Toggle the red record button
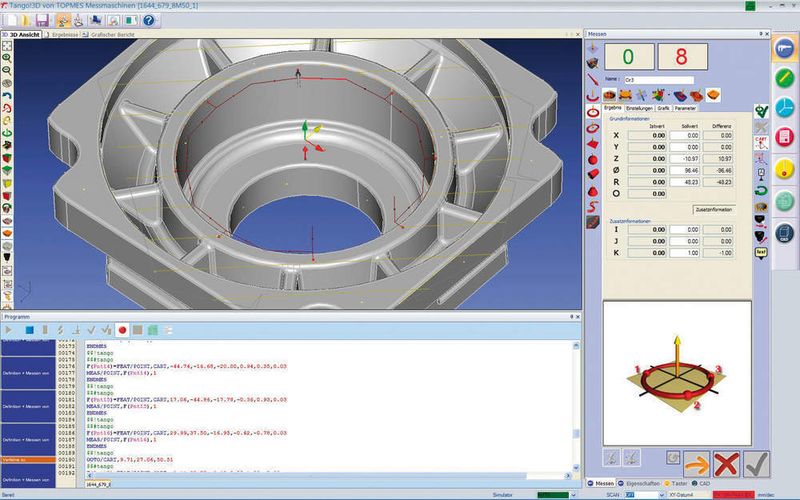 tap(122, 330)
